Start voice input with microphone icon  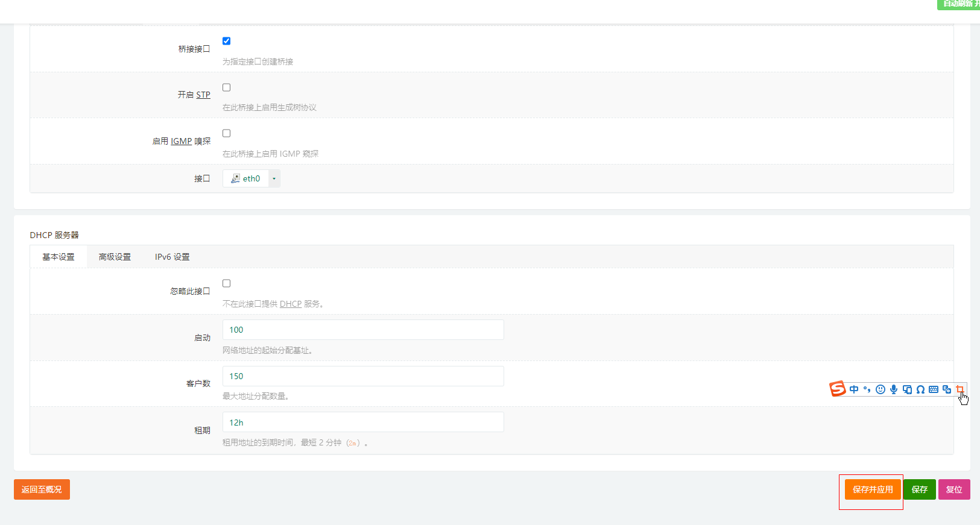894,389
